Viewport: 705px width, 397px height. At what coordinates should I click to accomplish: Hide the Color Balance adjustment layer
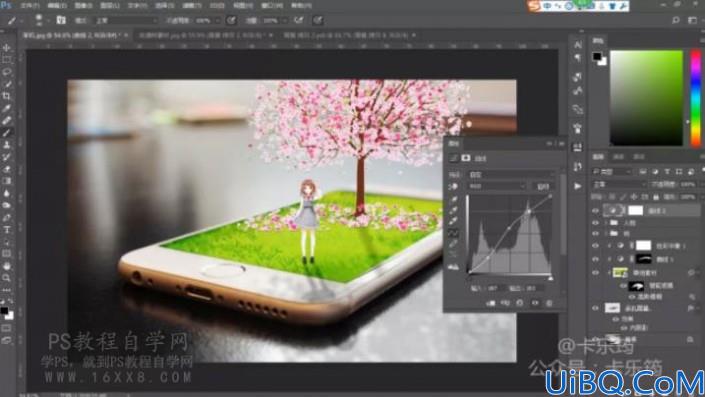[596, 246]
